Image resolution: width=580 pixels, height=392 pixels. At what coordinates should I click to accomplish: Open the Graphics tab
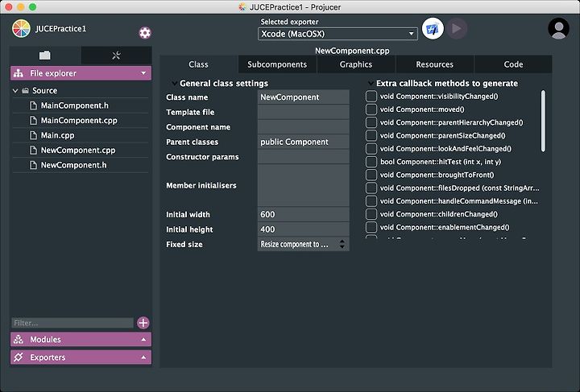tap(356, 64)
